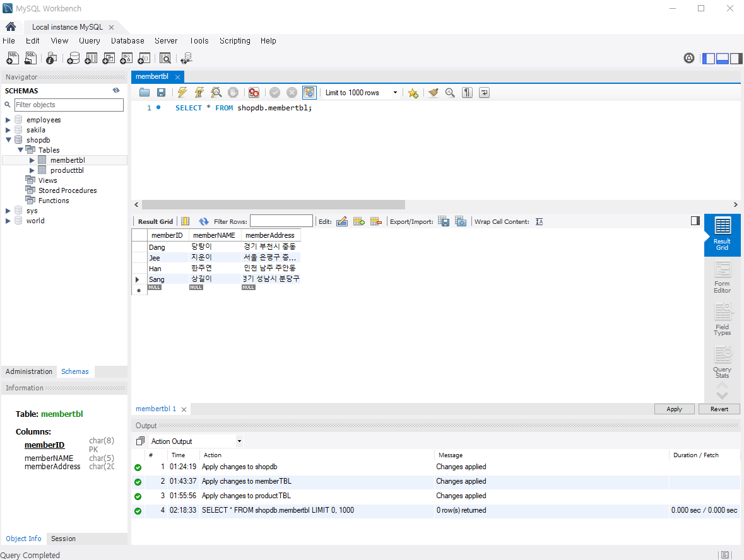The image size is (744, 560).
Task: Reconnect to DBMS icon
Action: (187, 58)
